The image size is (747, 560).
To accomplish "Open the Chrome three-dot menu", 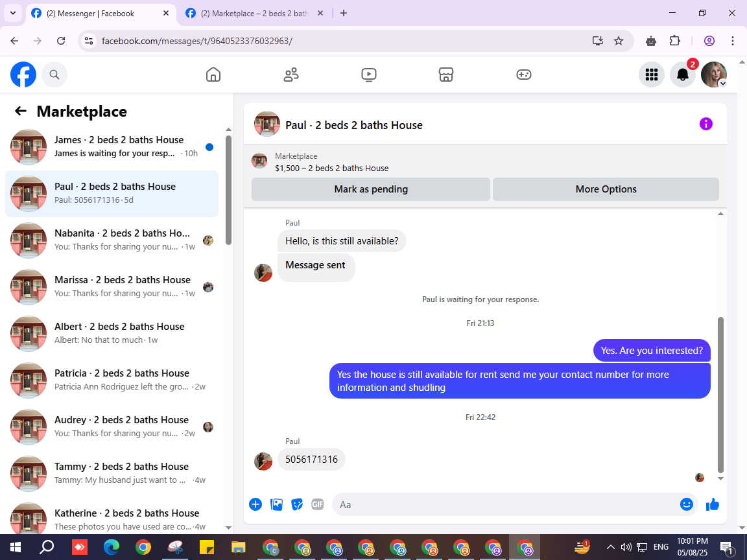I will click(x=733, y=41).
